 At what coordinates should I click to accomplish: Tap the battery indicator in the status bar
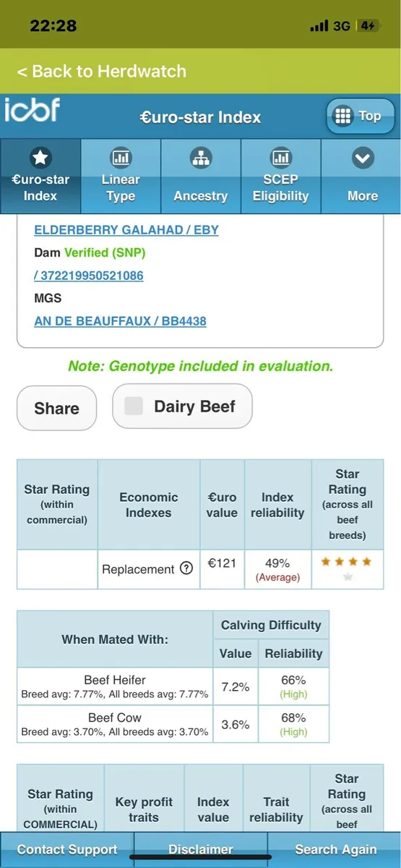(x=368, y=26)
